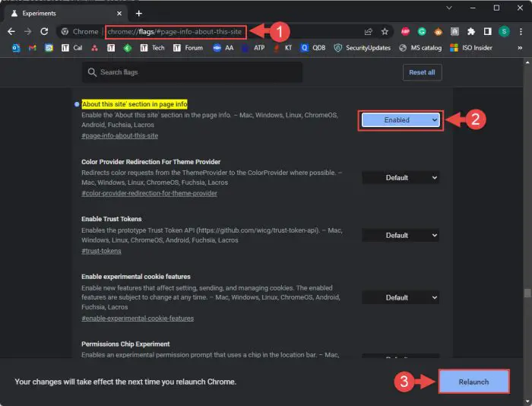Image resolution: width=532 pixels, height=406 pixels.
Task: Open the #trust-tokens anchor link
Action: (x=101, y=251)
